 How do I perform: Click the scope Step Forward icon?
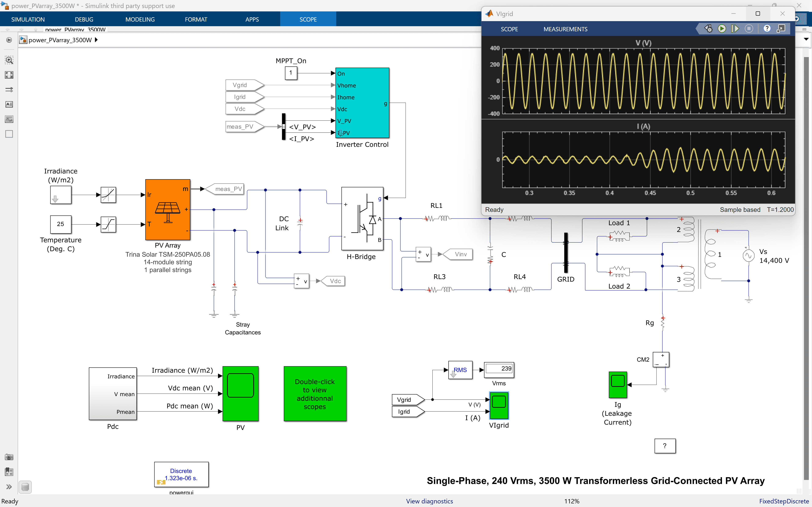[735, 29]
